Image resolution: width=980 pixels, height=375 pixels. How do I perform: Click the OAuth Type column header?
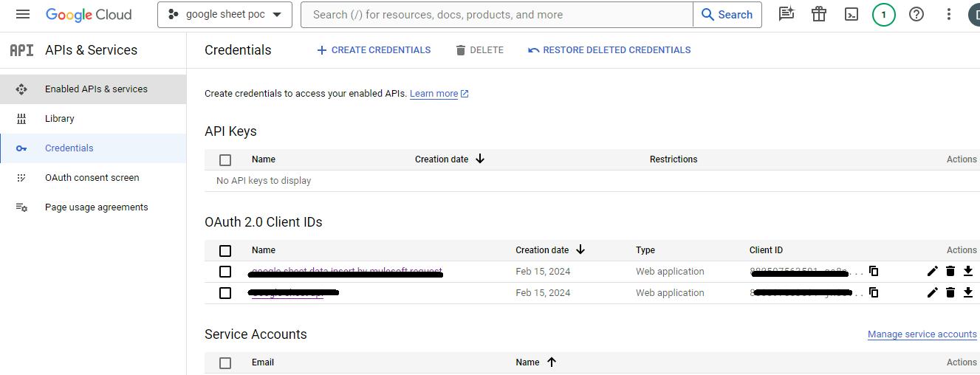point(645,250)
